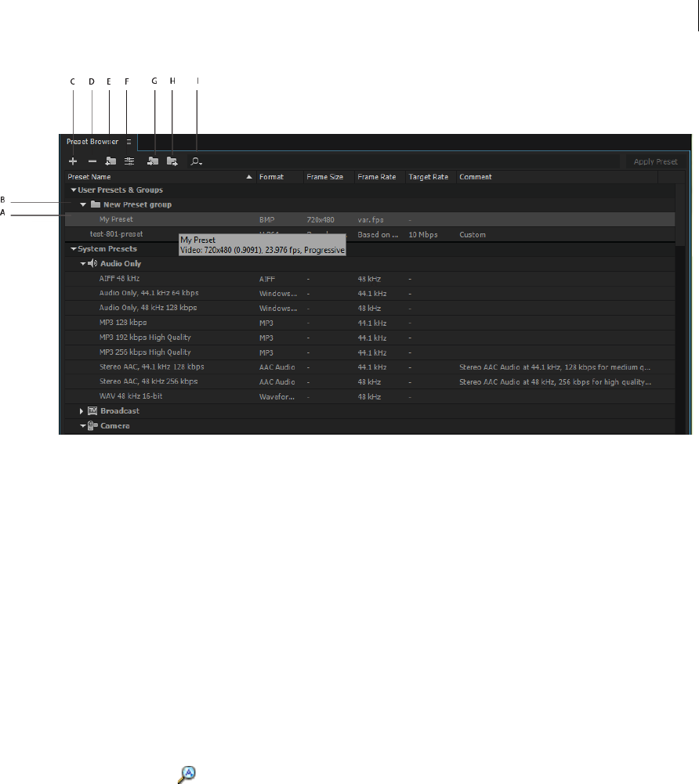
Task: Click the zoom magnifier icon below the panel
Action: [x=187, y=774]
